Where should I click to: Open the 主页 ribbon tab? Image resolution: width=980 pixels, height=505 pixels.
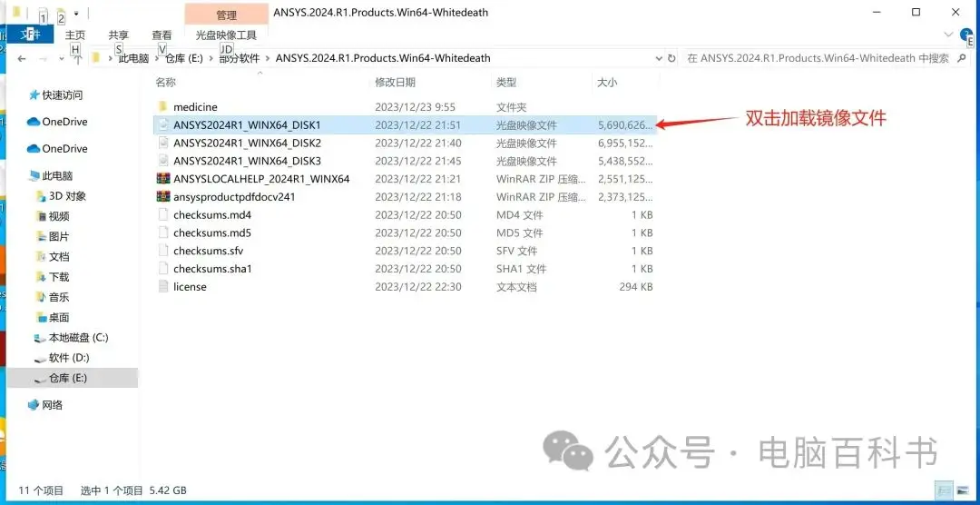click(75, 35)
